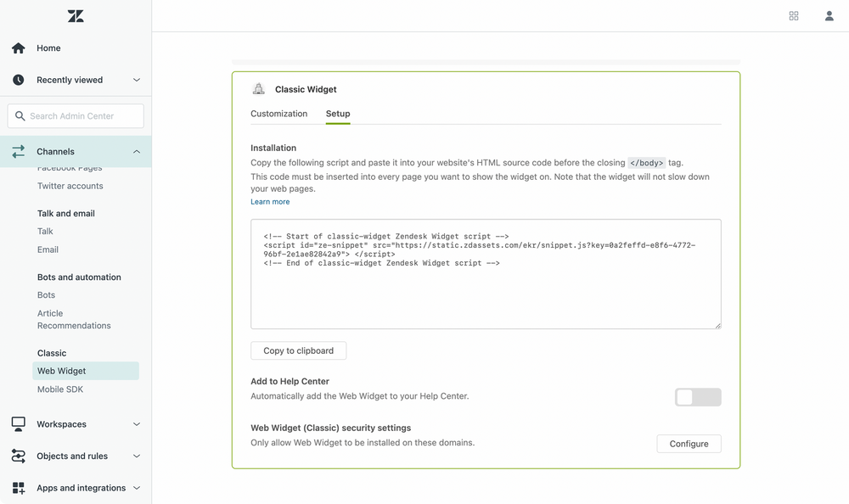Select the Setup tab
The width and height of the screenshot is (849, 504).
(x=337, y=113)
